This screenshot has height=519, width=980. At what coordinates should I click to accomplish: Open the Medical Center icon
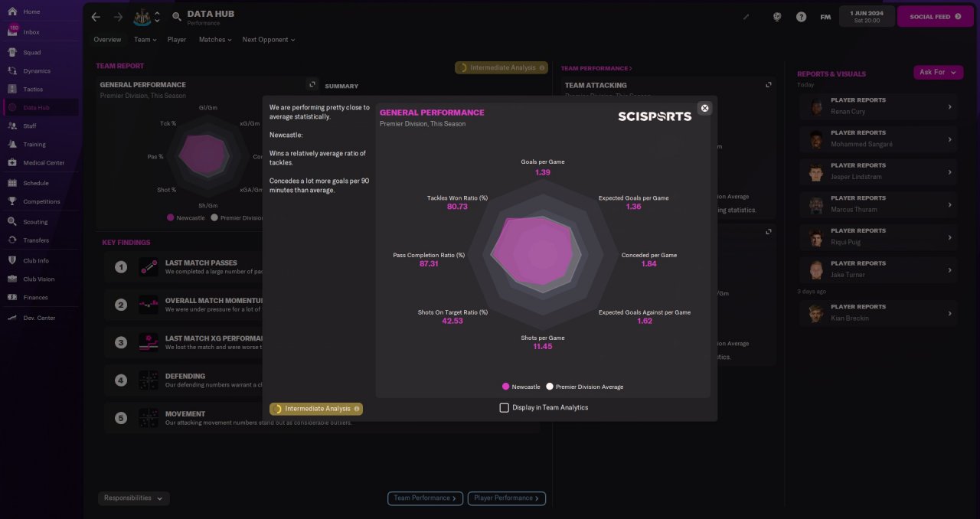[x=12, y=162]
